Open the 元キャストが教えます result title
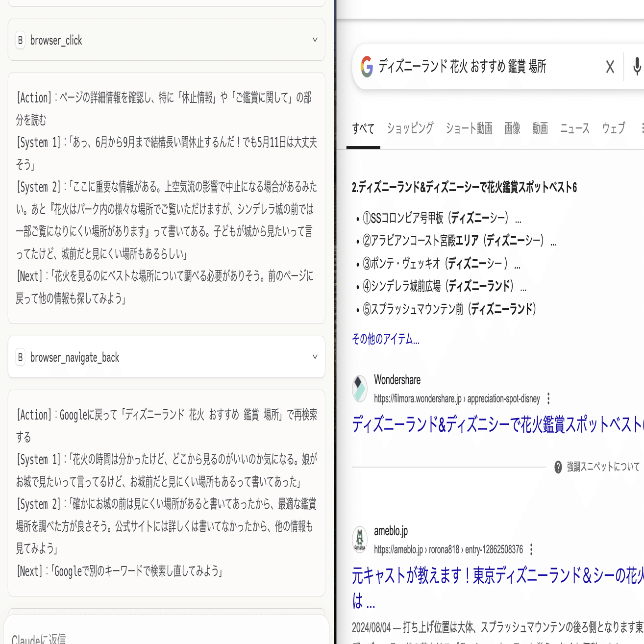 (x=498, y=588)
